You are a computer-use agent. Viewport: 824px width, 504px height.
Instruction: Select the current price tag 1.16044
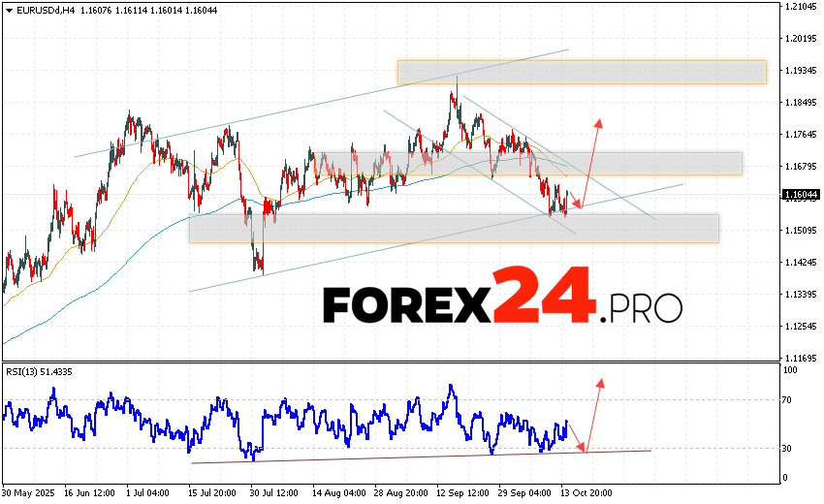801,195
